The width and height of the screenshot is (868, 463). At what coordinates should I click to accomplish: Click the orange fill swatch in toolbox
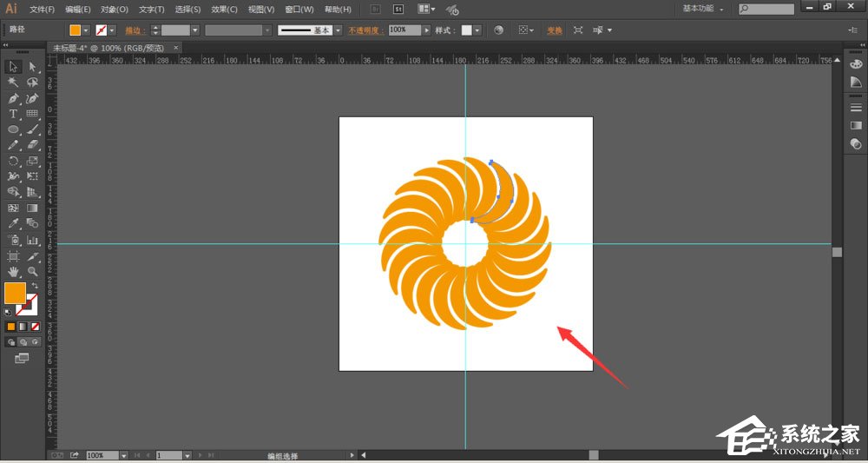pos(15,293)
